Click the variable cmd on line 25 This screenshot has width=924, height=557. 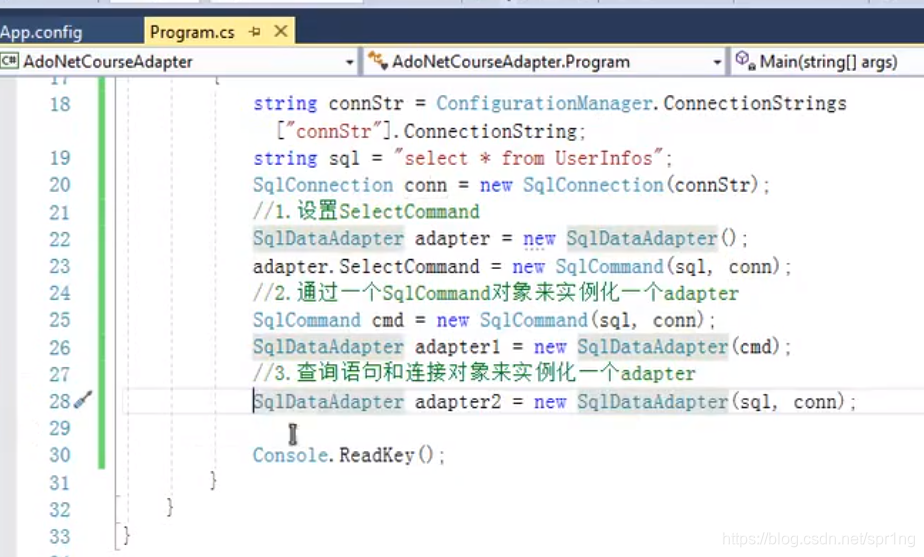click(388, 320)
